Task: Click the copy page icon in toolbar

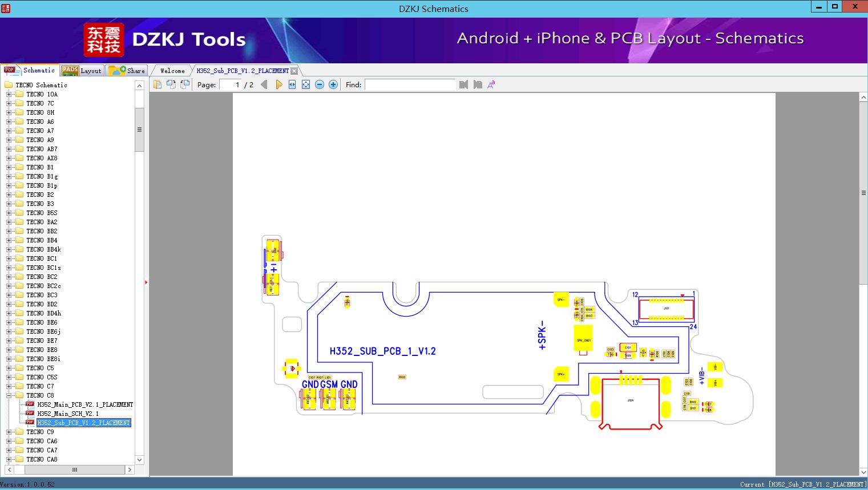Action: click(157, 84)
